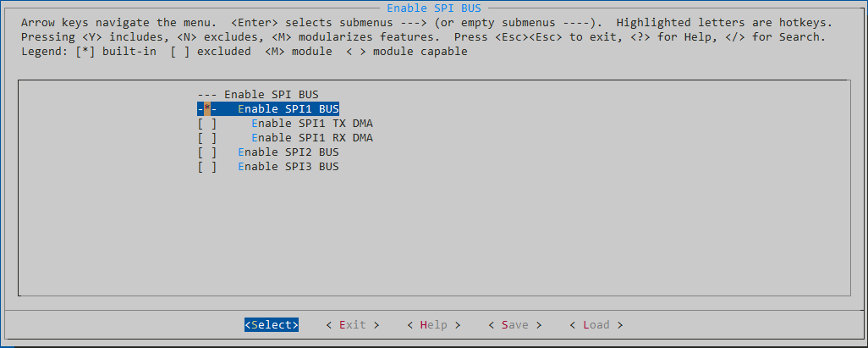
Task: Click the 'Enable SPI2 BUS' label
Action: [288, 152]
